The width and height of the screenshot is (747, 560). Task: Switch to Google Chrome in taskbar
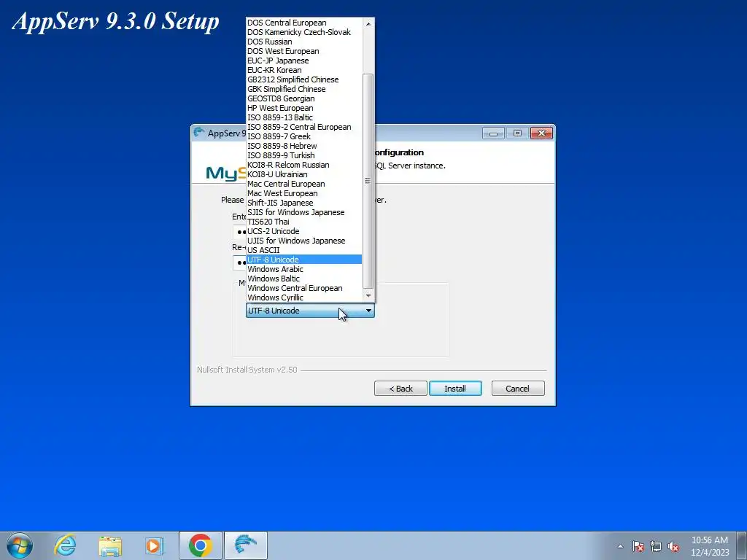pos(201,545)
